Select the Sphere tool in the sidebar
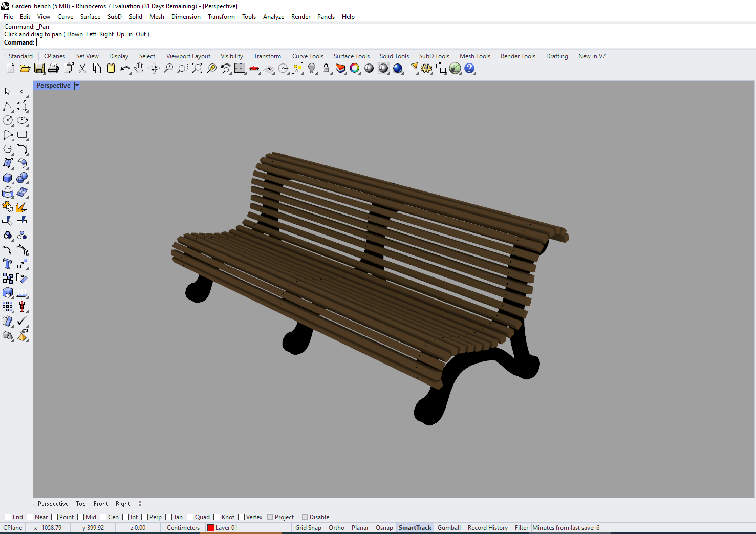 click(23, 178)
